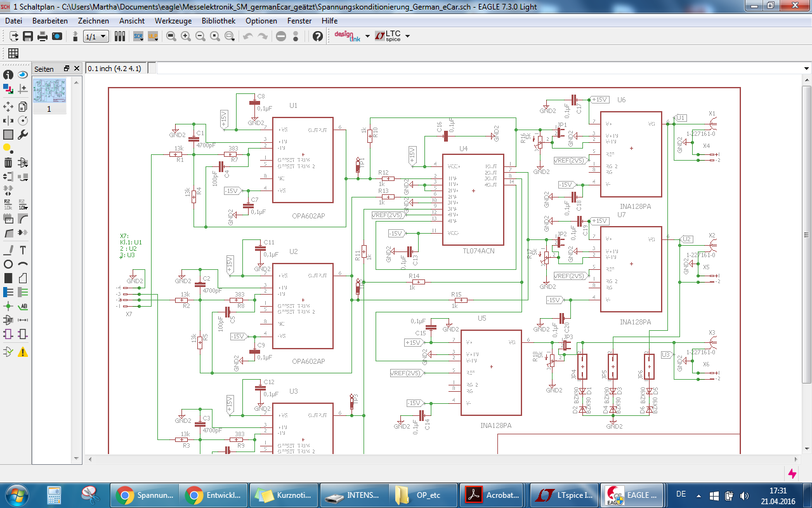Screen dimensions: 812x508
Task: Open the Grid settings icon
Action: pyautogui.click(x=13, y=53)
